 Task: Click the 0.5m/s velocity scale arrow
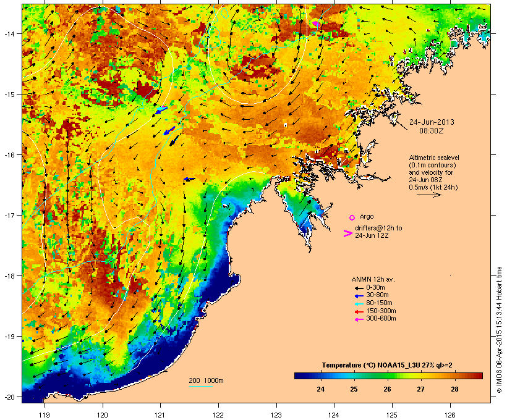(x=428, y=195)
